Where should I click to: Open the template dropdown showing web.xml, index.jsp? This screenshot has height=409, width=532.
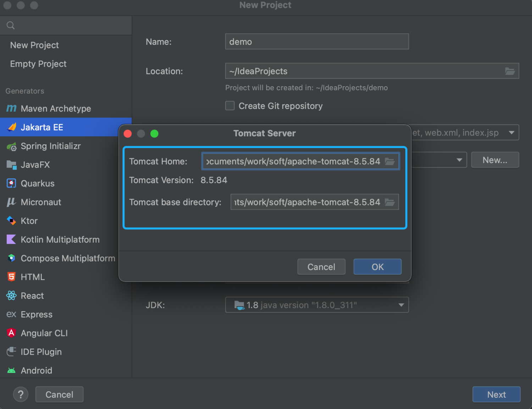[511, 133]
